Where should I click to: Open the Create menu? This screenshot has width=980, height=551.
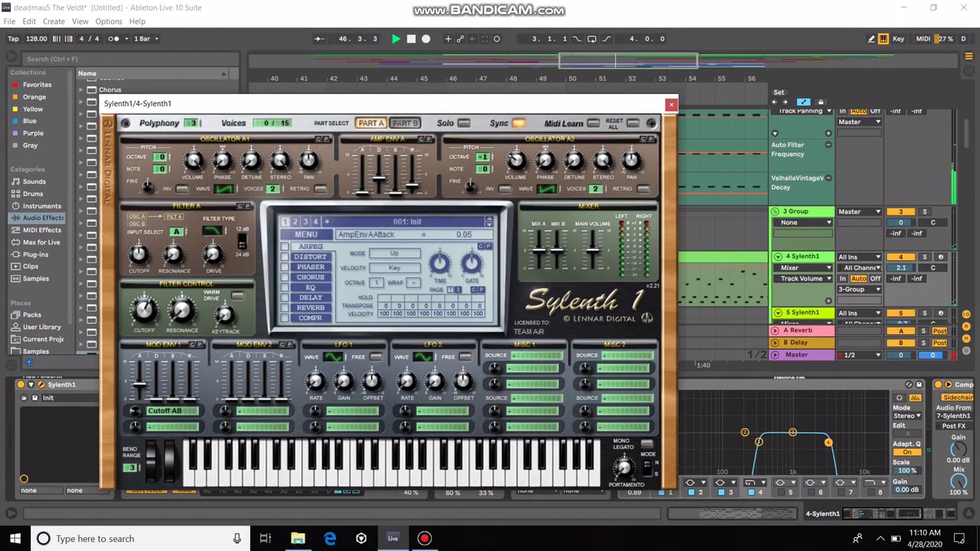coord(54,21)
